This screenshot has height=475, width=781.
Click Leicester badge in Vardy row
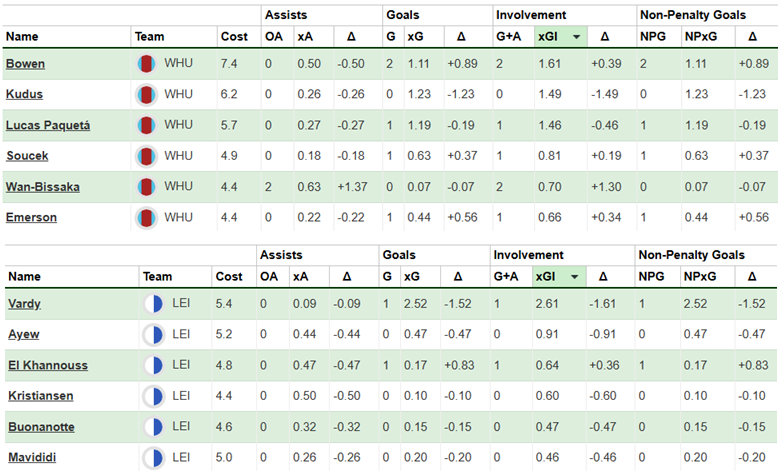(154, 303)
